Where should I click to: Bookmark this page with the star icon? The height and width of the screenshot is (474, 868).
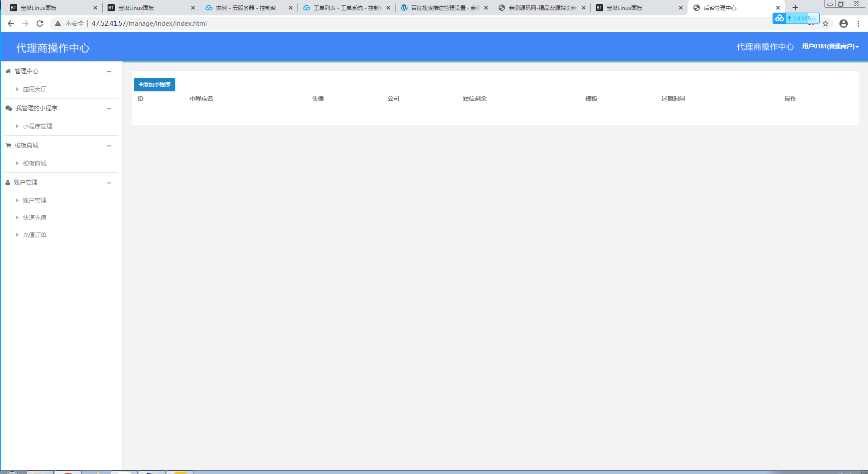[x=826, y=24]
